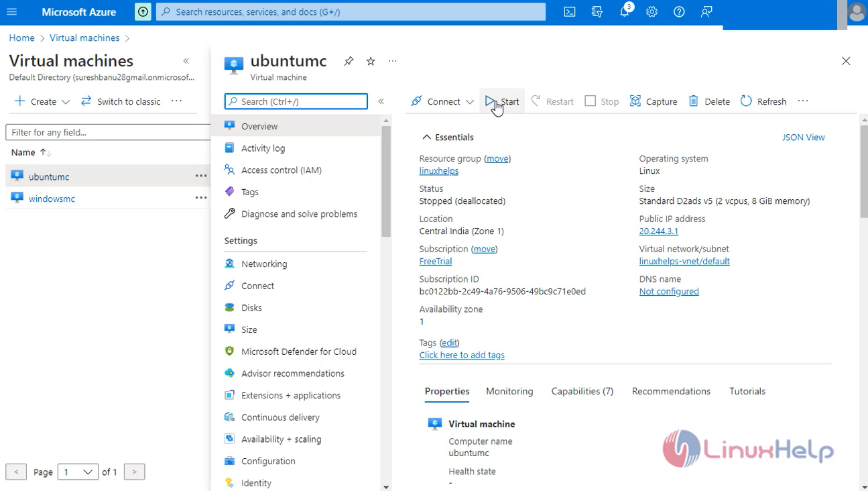The width and height of the screenshot is (868, 491).
Task: Open the JSON View link
Action: click(804, 138)
